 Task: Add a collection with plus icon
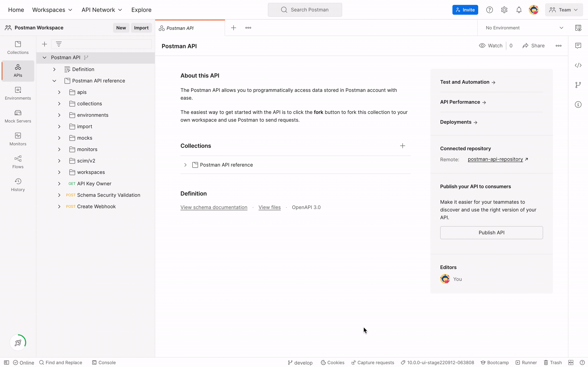(402, 146)
